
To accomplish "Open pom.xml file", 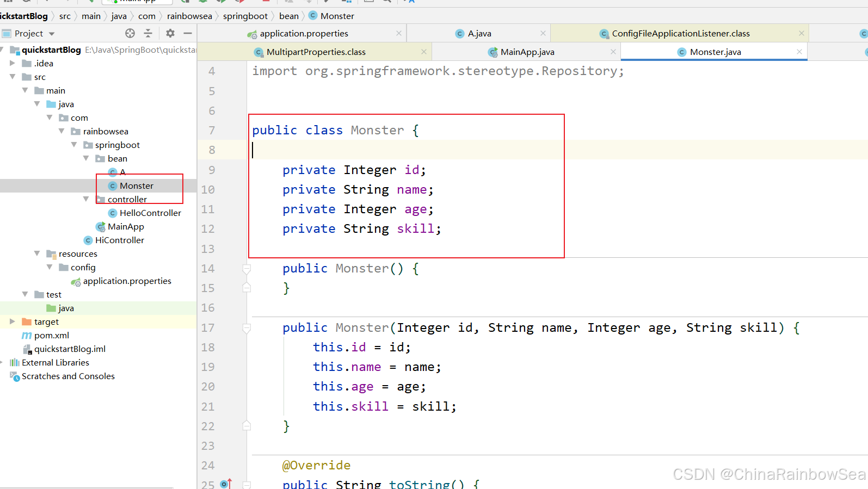I will tap(46, 335).
